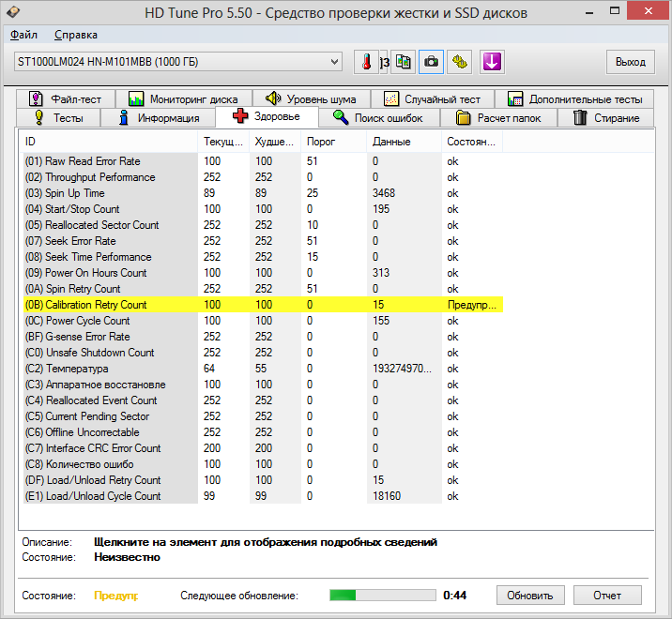Screen dimensions: 672x619
Task: Click data value 3468 for Spin Up Time
Action: (384, 193)
